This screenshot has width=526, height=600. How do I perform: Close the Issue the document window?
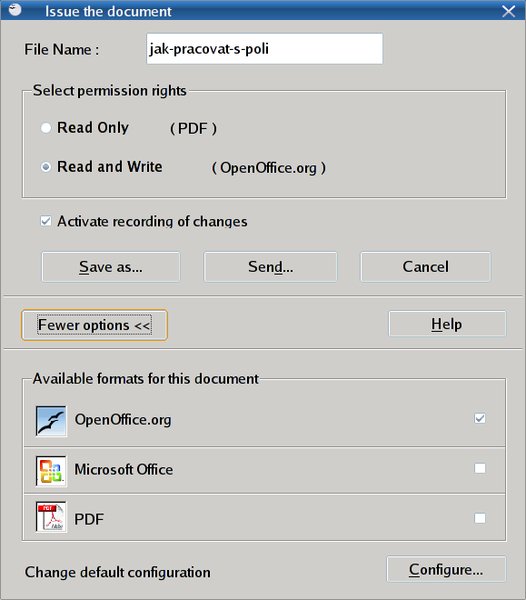coord(508,11)
